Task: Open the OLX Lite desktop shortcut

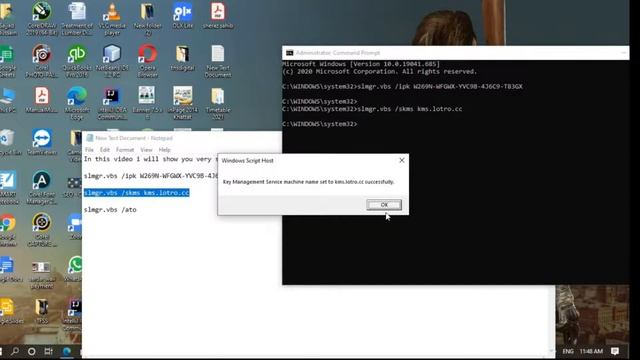Action: [182, 16]
